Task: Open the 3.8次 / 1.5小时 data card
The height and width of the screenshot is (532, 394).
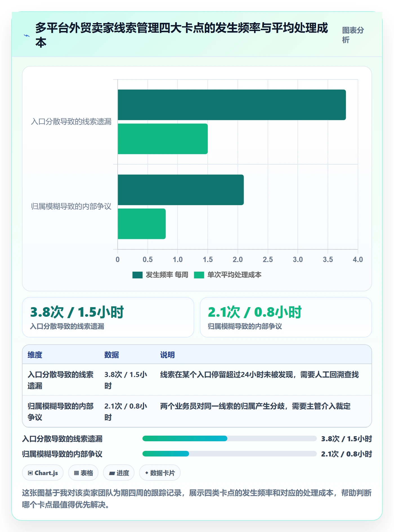Action: tap(108, 317)
